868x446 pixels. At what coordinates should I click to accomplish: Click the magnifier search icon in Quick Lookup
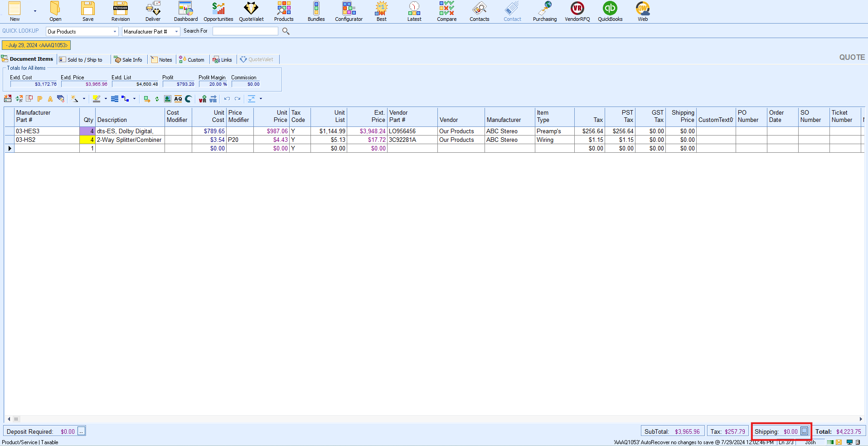click(286, 31)
